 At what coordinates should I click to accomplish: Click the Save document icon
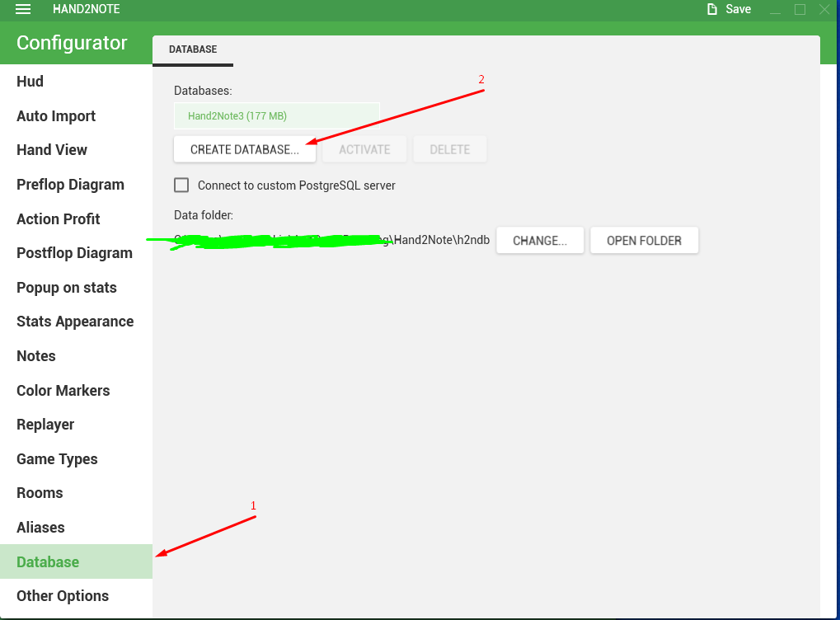712,9
